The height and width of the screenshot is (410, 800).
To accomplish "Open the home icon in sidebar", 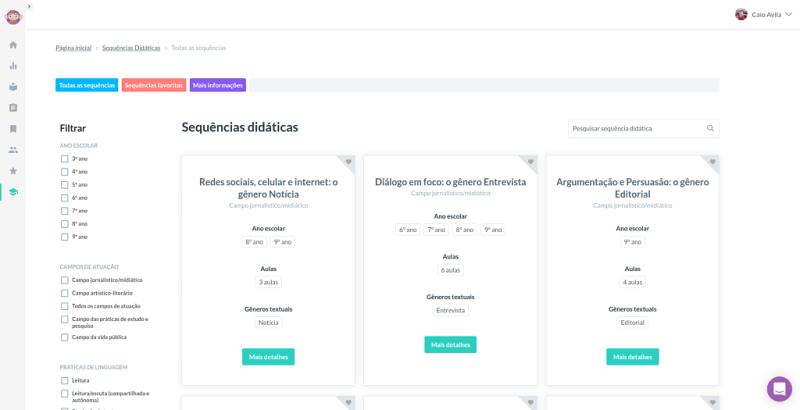I will (13, 45).
